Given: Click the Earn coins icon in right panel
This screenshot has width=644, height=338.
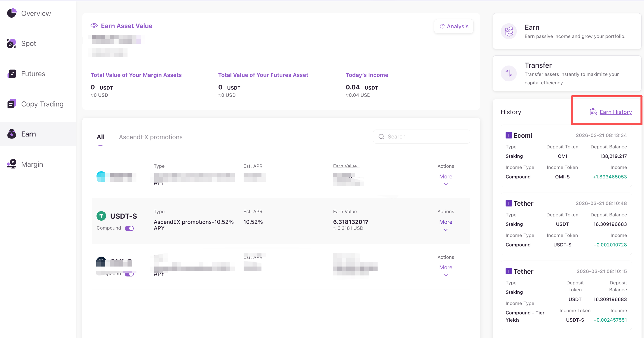Looking at the screenshot, I should pos(509,32).
